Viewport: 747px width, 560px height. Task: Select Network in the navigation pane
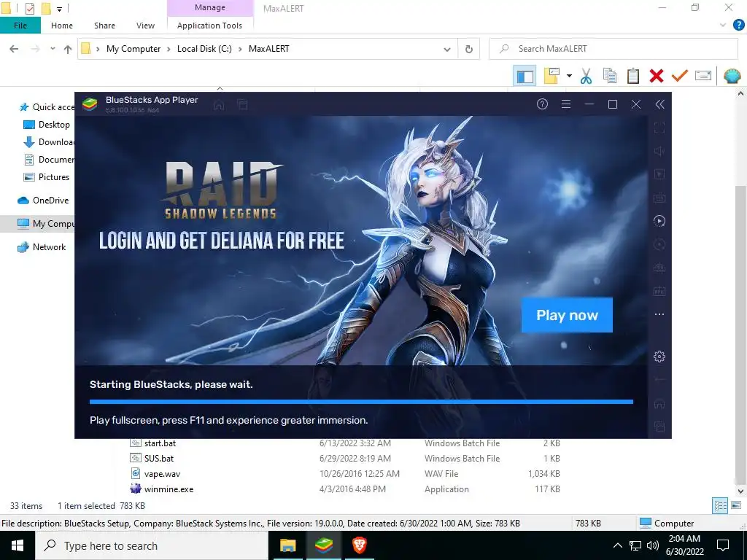point(42,247)
